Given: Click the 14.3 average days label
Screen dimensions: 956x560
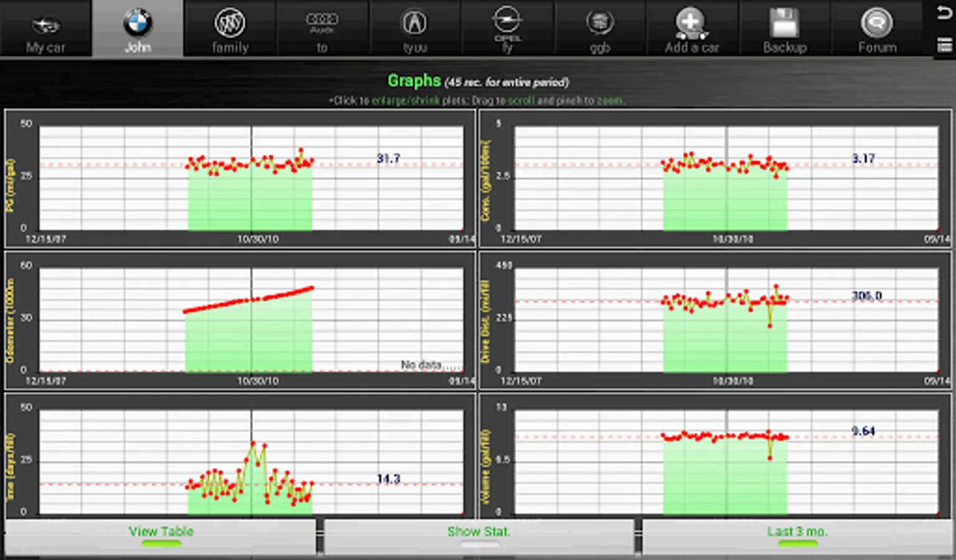Looking at the screenshot, I should pos(388,479).
